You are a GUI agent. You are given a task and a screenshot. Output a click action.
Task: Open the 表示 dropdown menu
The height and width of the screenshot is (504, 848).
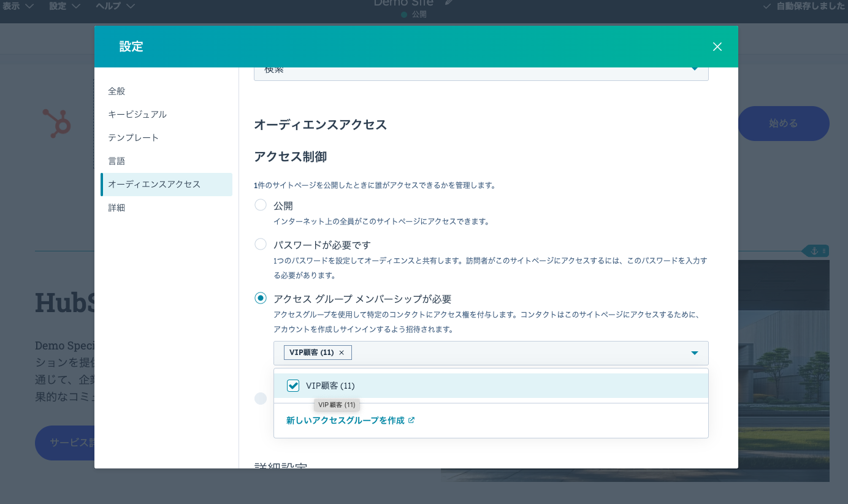[18, 6]
